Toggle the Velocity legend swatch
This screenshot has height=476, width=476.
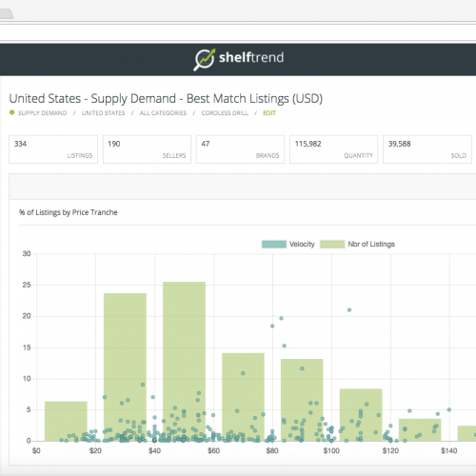point(274,244)
